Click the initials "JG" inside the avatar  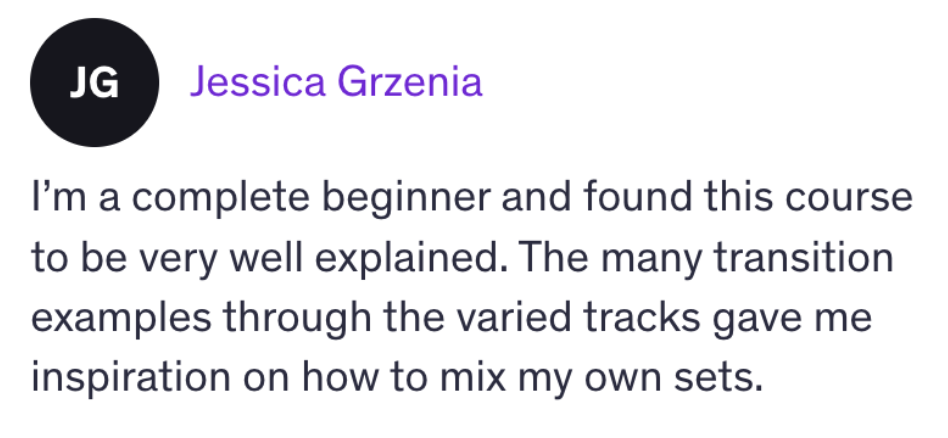pyautogui.click(x=94, y=83)
